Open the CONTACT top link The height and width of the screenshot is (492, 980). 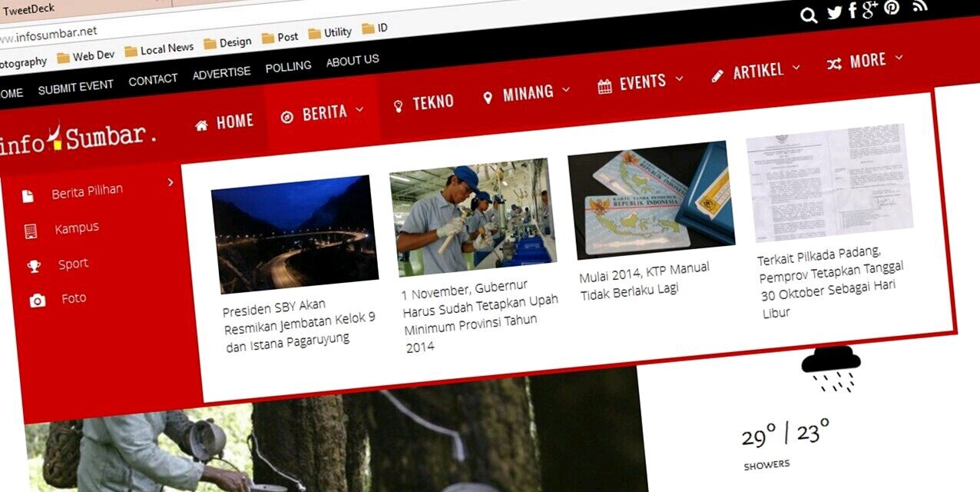point(153,80)
